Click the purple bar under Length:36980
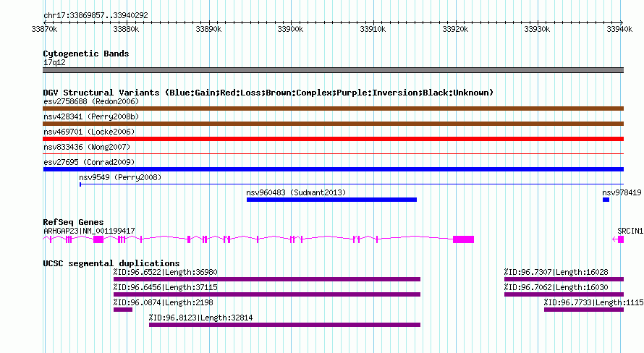Image resolution: width=644 pixels, height=353 pixels. point(267,279)
